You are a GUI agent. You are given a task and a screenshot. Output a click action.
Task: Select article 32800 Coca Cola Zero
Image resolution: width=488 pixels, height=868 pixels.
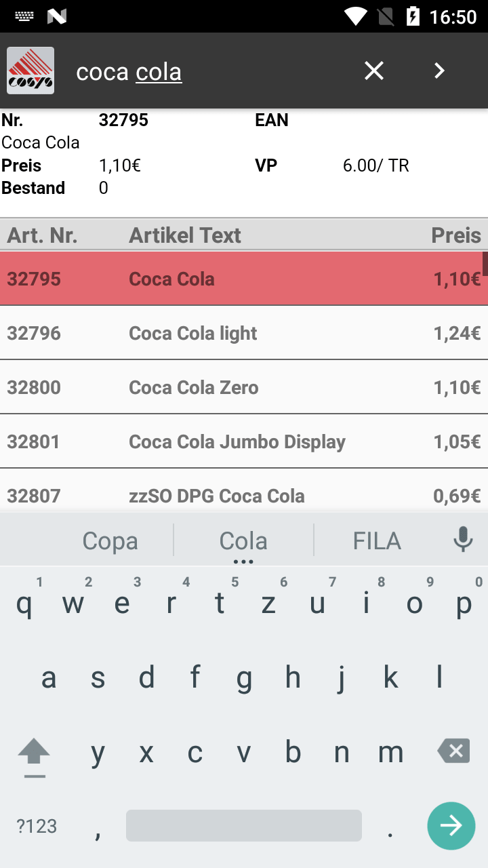[x=244, y=387]
